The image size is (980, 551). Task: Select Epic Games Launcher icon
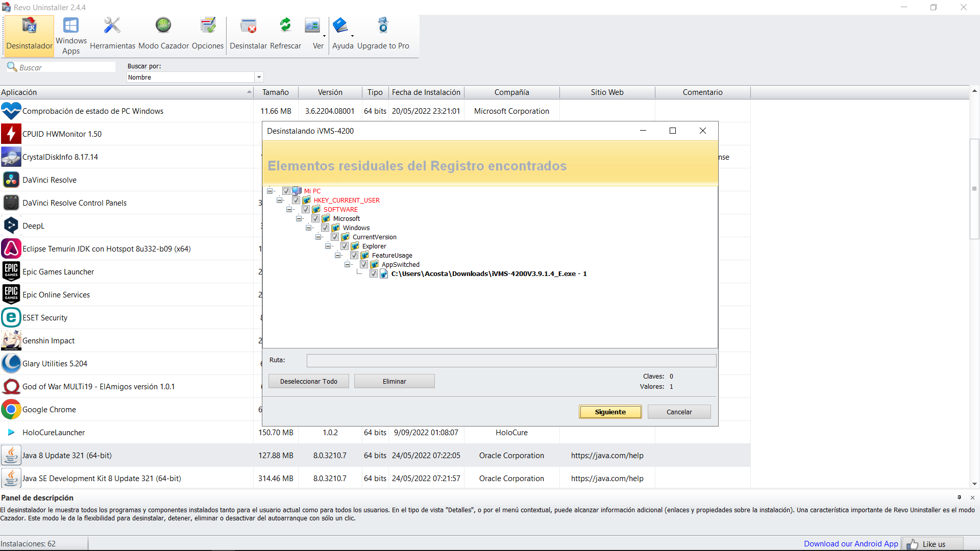pos(11,271)
